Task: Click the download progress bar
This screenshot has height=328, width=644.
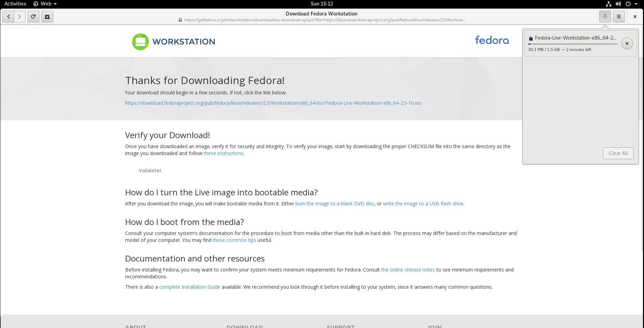Action: point(573,44)
